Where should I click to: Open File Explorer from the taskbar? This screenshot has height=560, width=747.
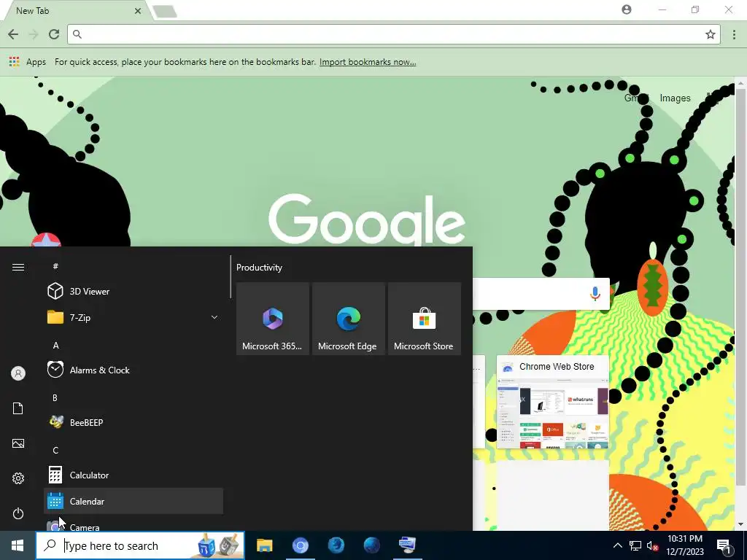tap(264, 545)
